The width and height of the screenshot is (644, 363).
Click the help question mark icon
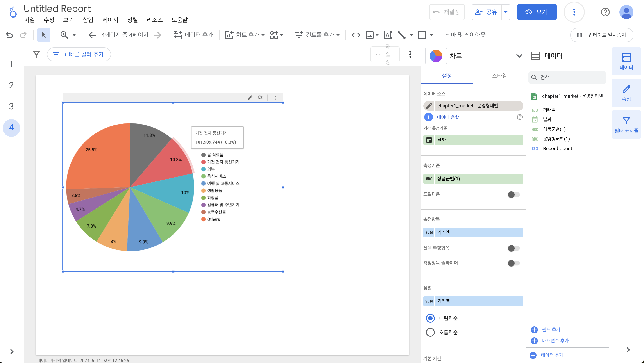605,12
